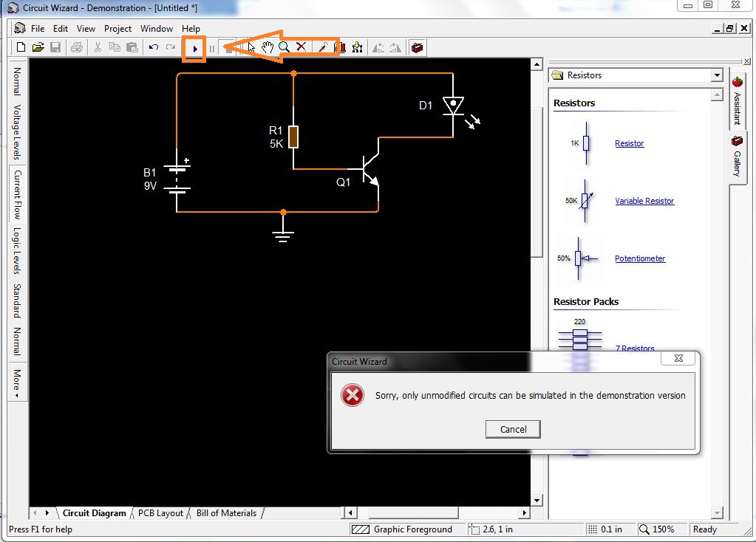Select the 1K resistor thumbnail
Viewport: 756px width, 542px height.
click(x=582, y=143)
